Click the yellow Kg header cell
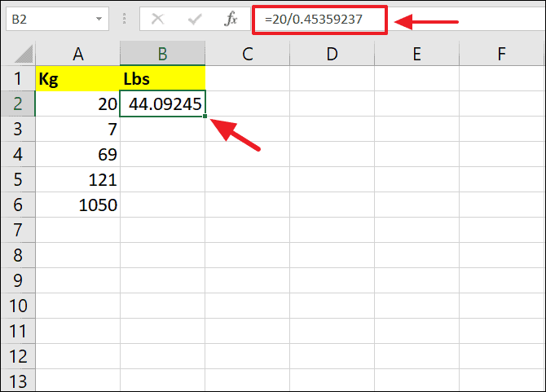This screenshot has width=546, height=392. point(78,79)
